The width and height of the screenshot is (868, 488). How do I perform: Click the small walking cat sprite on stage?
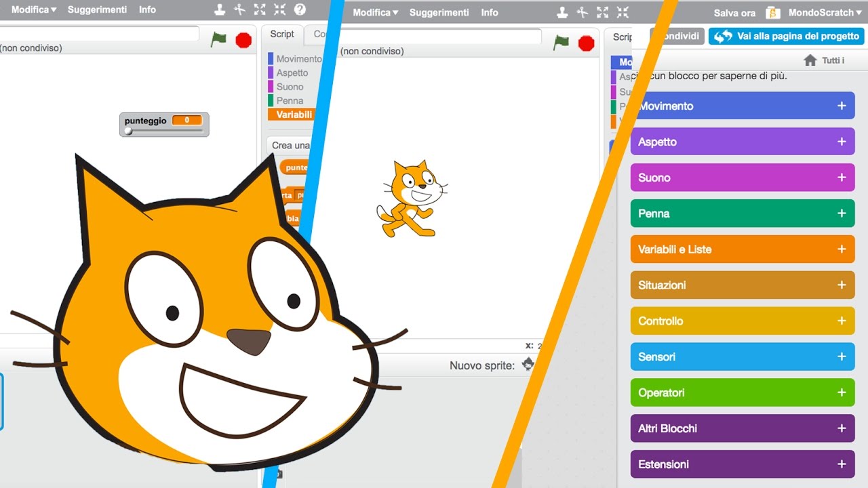pyautogui.click(x=411, y=199)
